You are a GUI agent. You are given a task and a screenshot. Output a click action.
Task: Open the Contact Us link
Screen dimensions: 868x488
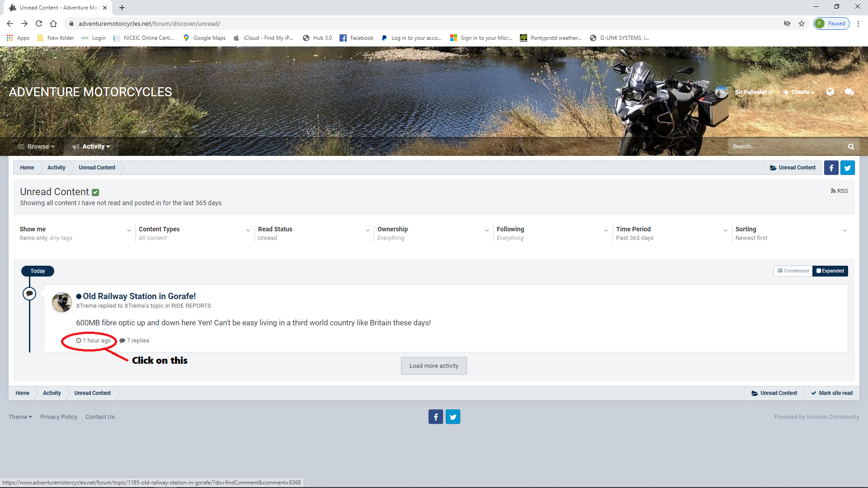(x=100, y=417)
